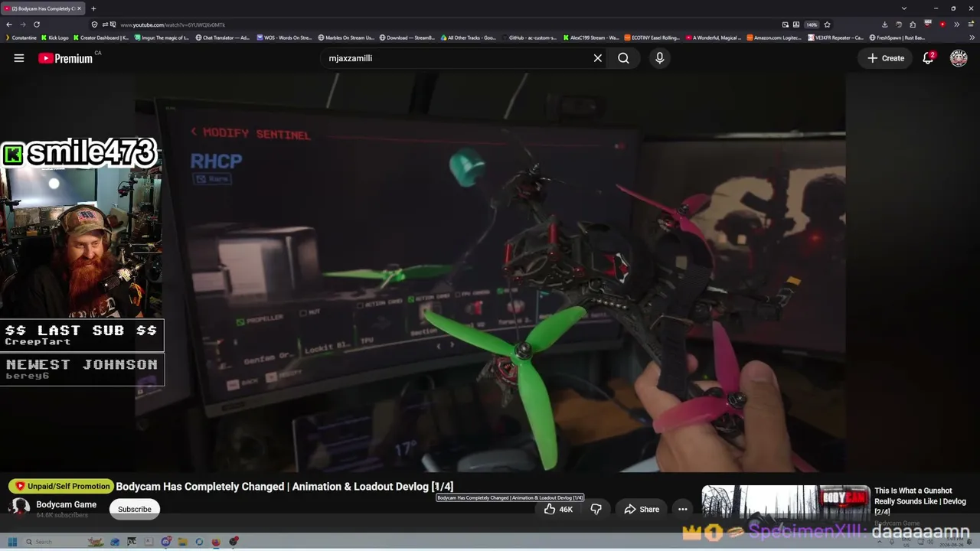Image resolution: width=980 pixels, height=551 pixels.
Task: Open the Constantine bookmark
Action: [x=21, y=37]
